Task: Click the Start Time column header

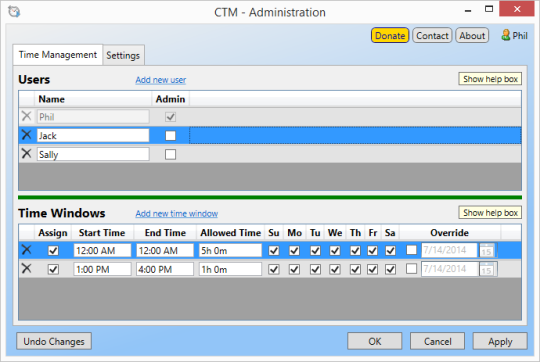Action: (102, 233)
